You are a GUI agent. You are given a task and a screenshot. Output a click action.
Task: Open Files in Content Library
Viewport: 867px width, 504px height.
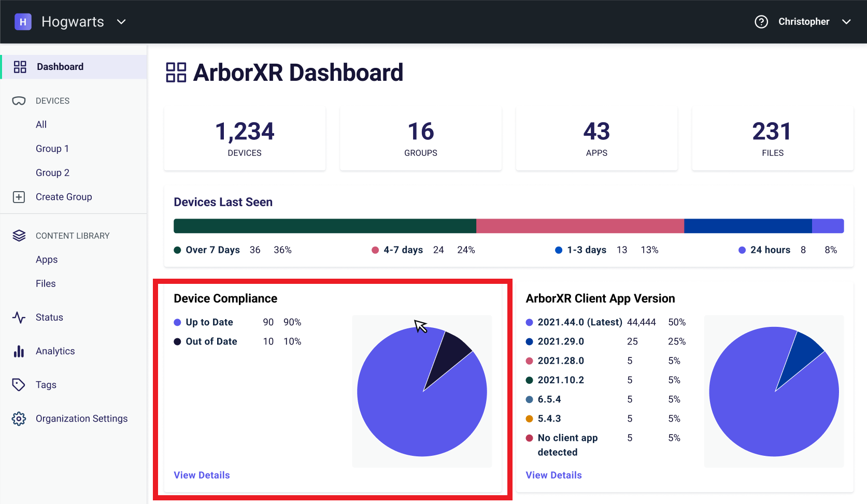coord(46,283)
